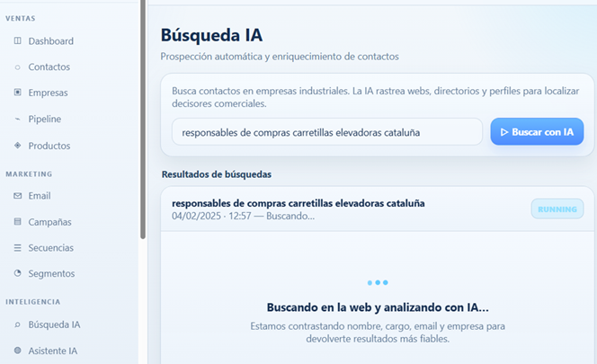Collapse the MARKETING section header
Viewport: 597px width, 364px height.
point(29,173)
